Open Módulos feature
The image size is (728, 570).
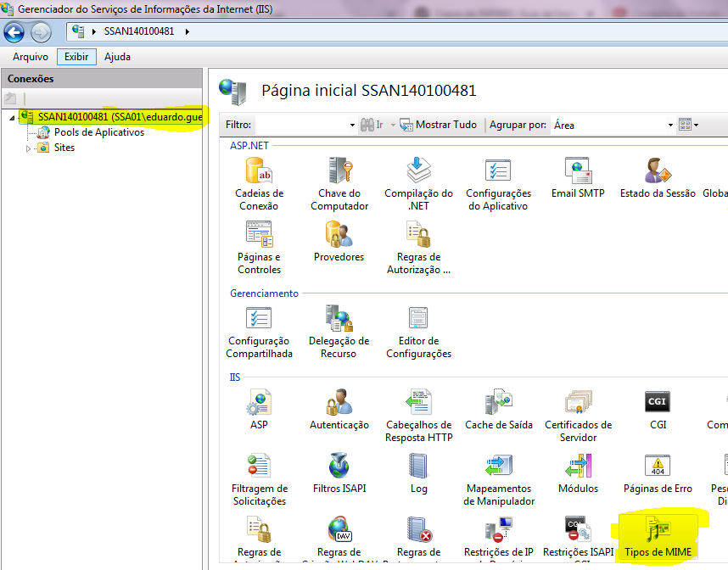(578, 473)
